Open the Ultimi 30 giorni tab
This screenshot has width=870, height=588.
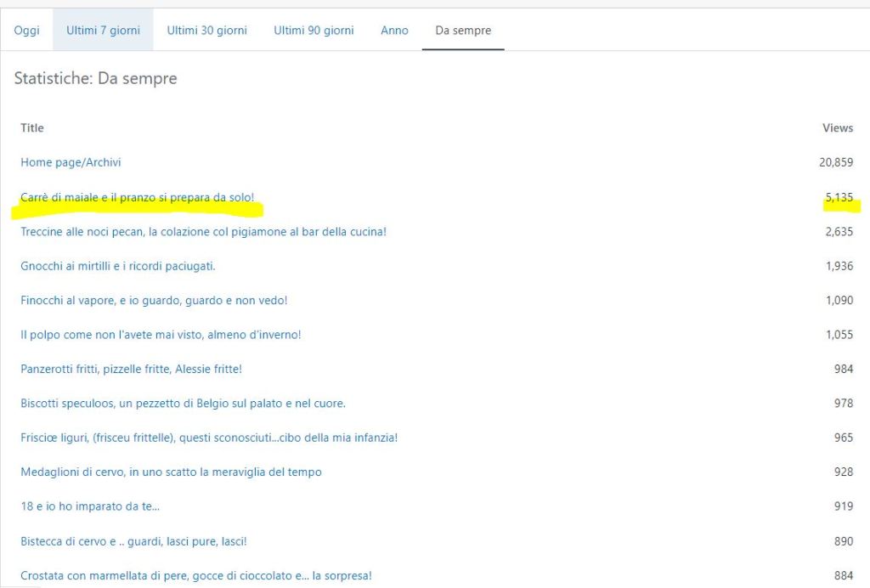pos(206,30)
